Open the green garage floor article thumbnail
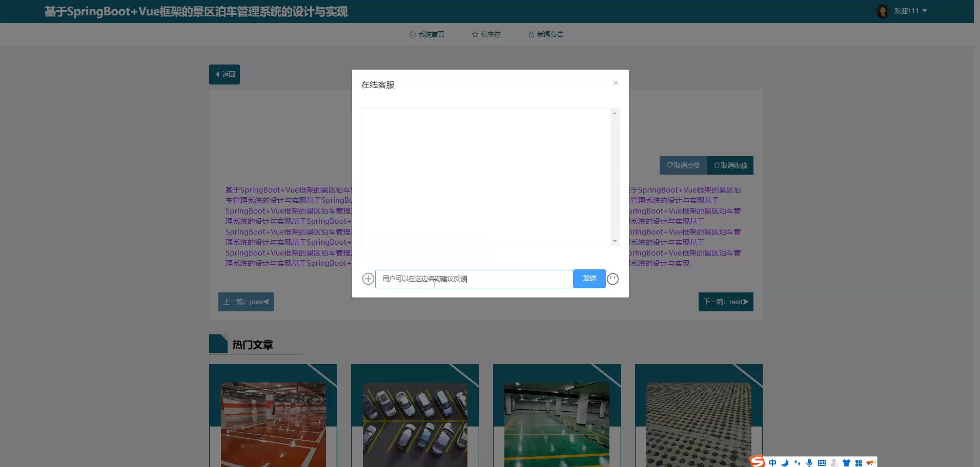 pyautogui.click(x=557, y=424)
